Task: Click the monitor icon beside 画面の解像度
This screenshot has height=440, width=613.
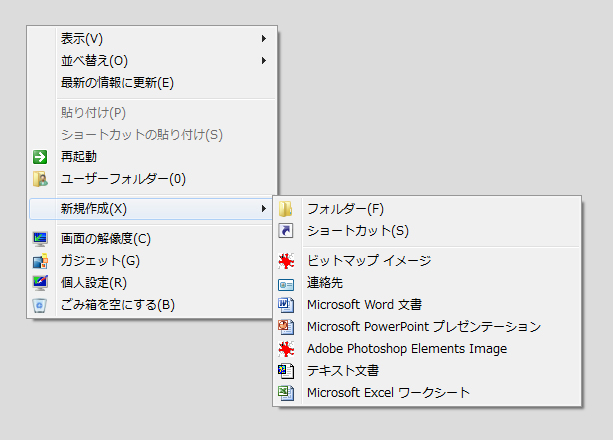Action: (40, 239)
